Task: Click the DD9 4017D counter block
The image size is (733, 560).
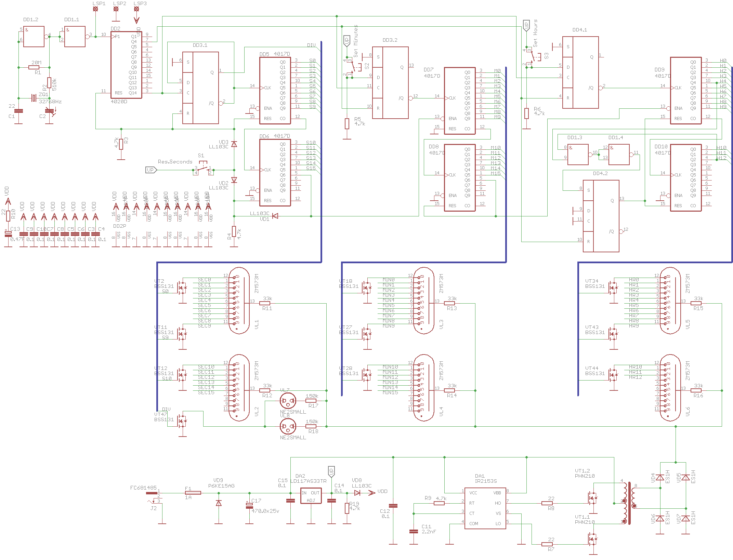Action: click(x=686, y=91)
